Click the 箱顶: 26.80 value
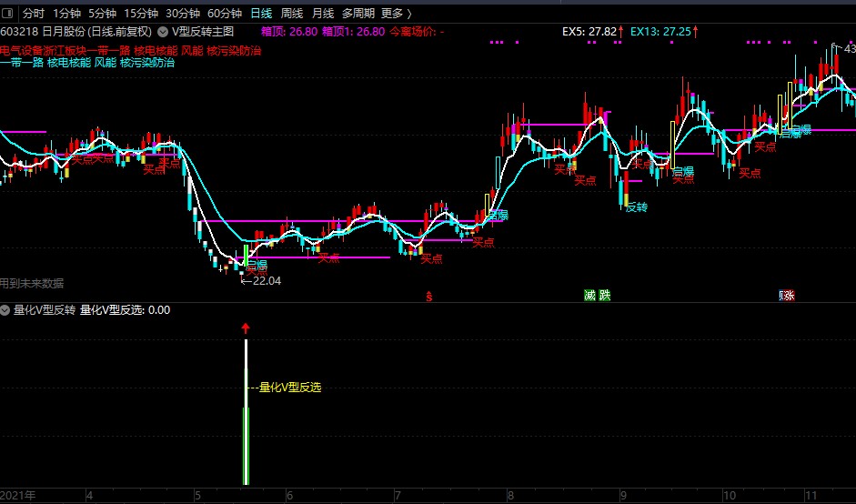The height and width of the screenshot is (504, 856). pos(288,32)
